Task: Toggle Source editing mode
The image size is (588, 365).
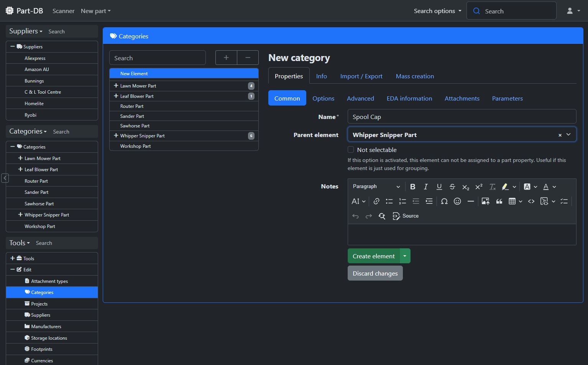Action: (406, 216)
